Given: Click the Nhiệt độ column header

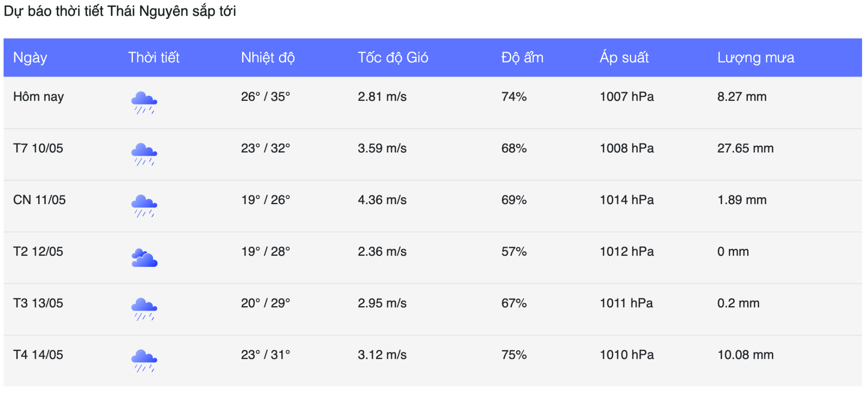Looking at the screenshot, I should (268, 58).
